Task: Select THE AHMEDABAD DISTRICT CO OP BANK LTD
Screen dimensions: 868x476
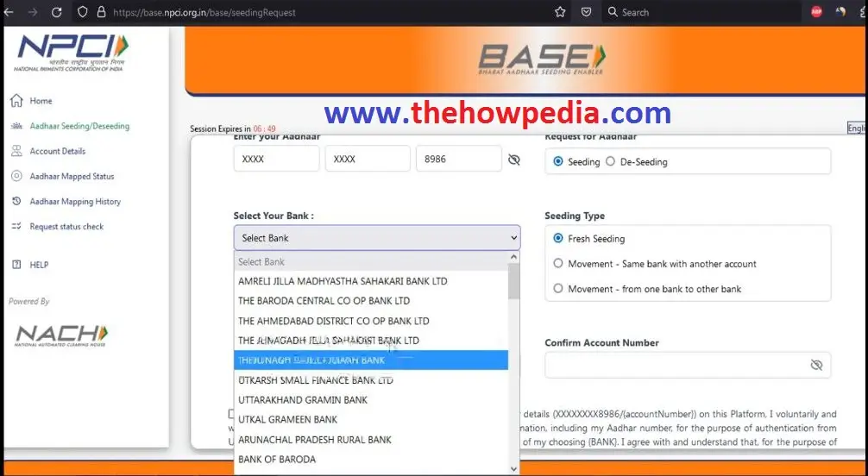Action: point(371,321)
